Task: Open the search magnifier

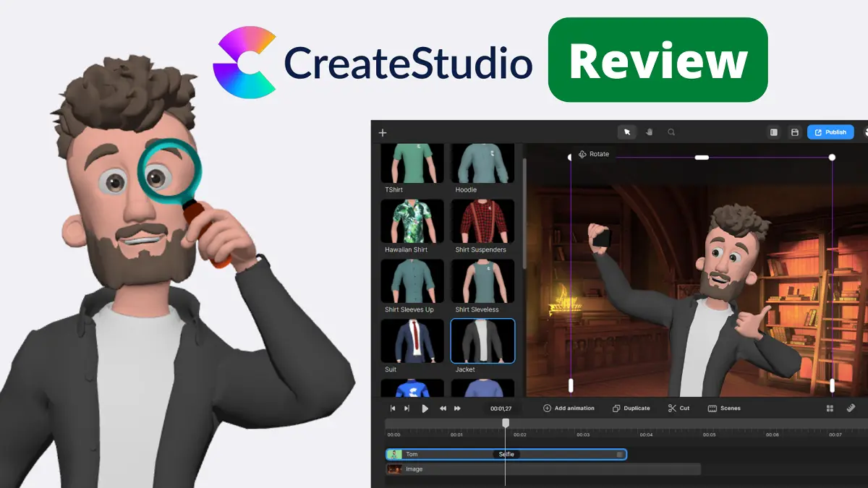Action: (670, 132)
